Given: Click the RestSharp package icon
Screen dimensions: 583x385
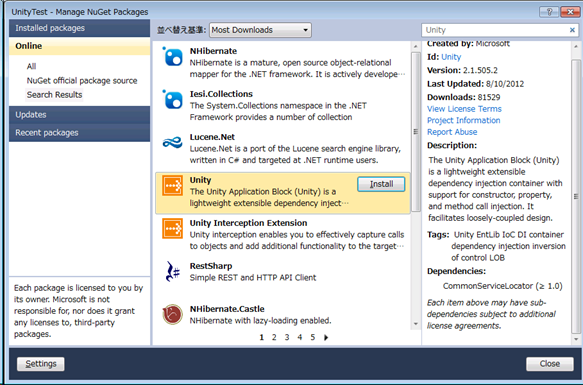Looking at the screenshot, I should [x=173, y=271].
